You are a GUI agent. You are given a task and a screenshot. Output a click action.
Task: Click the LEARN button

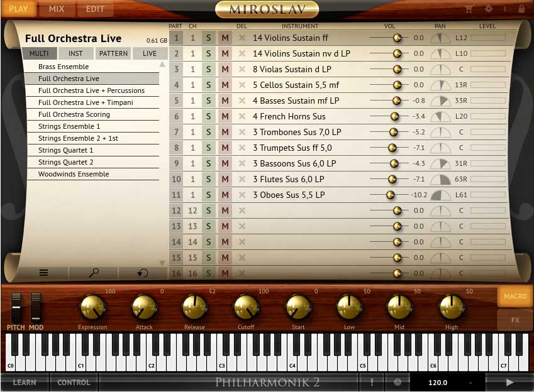coord(25,382)
